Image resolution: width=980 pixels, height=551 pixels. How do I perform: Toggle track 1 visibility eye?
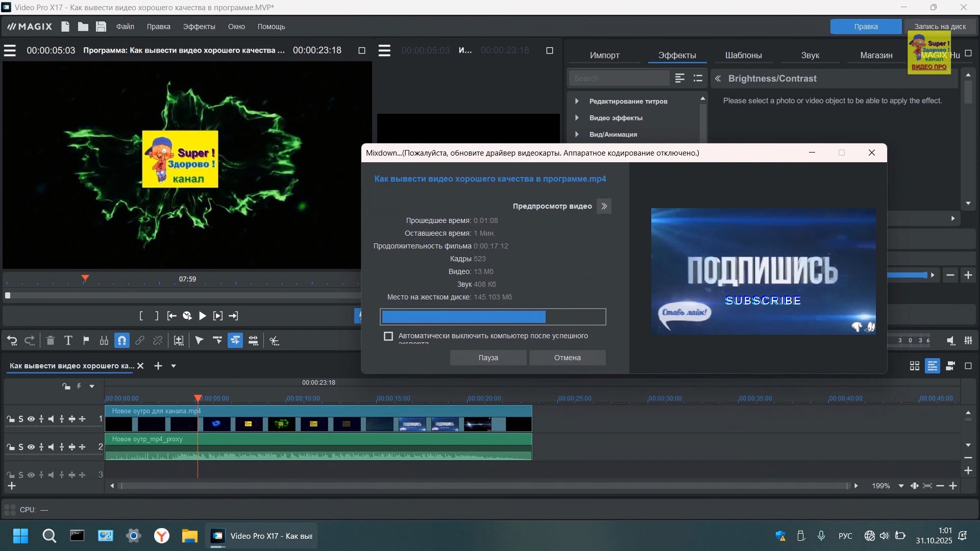pos(31,419)
